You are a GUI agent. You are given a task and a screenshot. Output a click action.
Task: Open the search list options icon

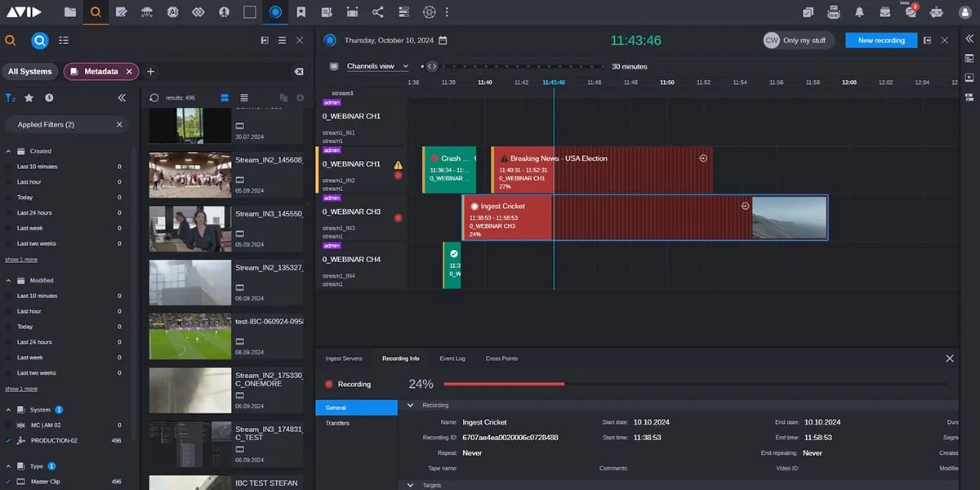point(64,40)
